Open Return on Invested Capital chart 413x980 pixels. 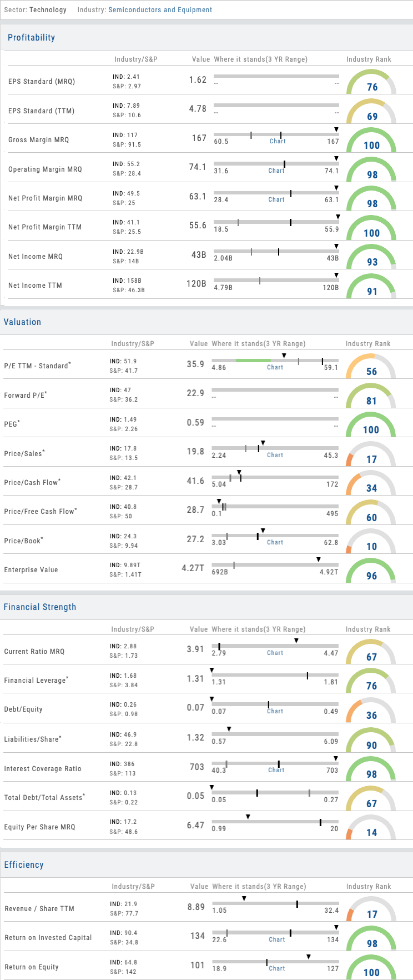click(x=277, y=940)
